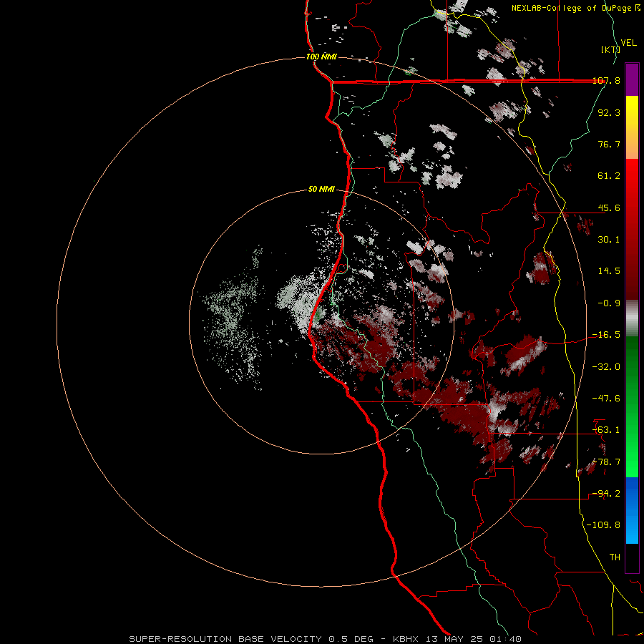The width and height of the screenshot is (644, 644).
Task: Click the green segment of the velocity color bar
Action: point(632,406)
